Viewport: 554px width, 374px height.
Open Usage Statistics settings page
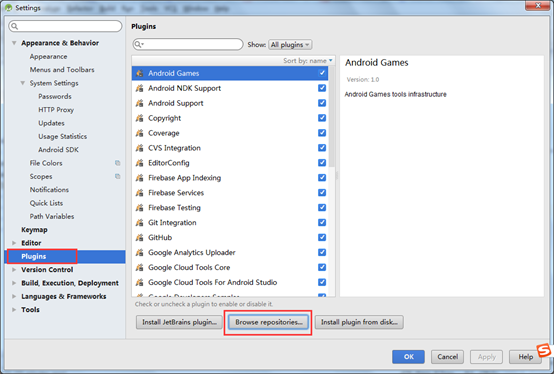click(x=63, y=136)
